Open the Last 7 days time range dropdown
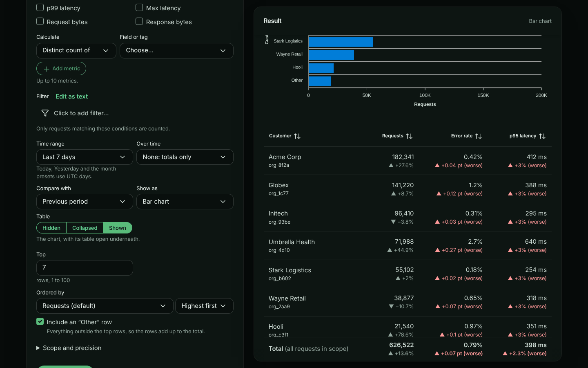Viewport: 588px width, 368px height. [x=85, y=157]
